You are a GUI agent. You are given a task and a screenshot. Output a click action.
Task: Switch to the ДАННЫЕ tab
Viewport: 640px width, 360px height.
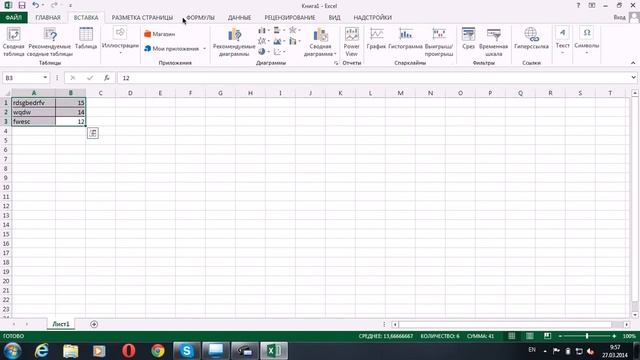coord(239,18)
